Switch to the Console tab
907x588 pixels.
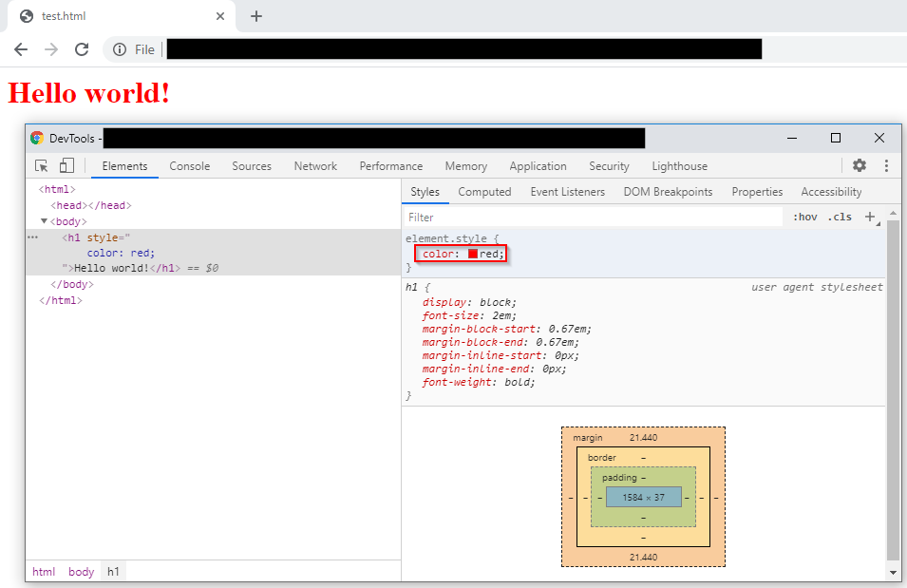point(190,166)
